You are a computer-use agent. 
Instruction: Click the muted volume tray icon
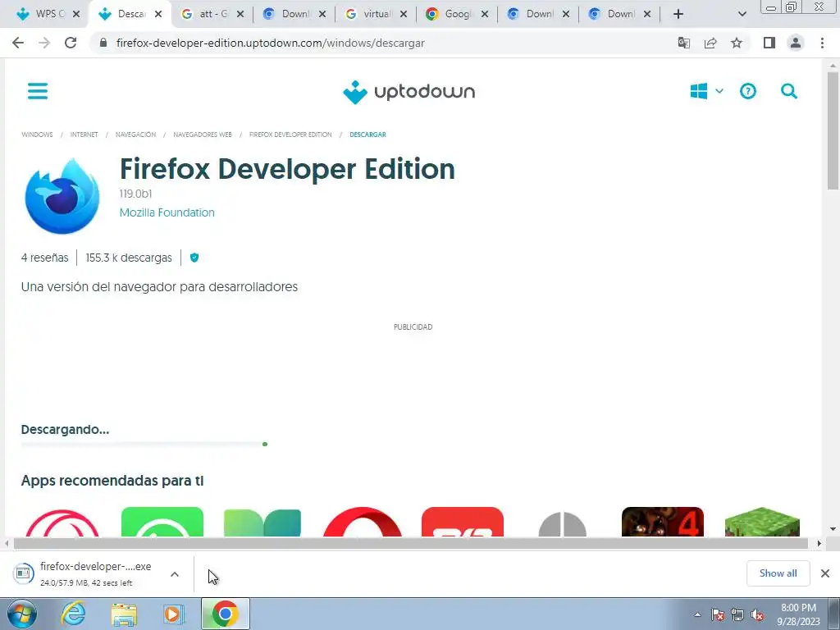pos(757,614)
